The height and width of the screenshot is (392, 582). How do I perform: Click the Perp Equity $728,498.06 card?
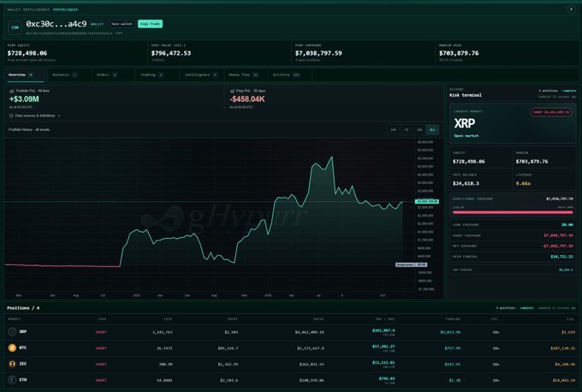75,53
